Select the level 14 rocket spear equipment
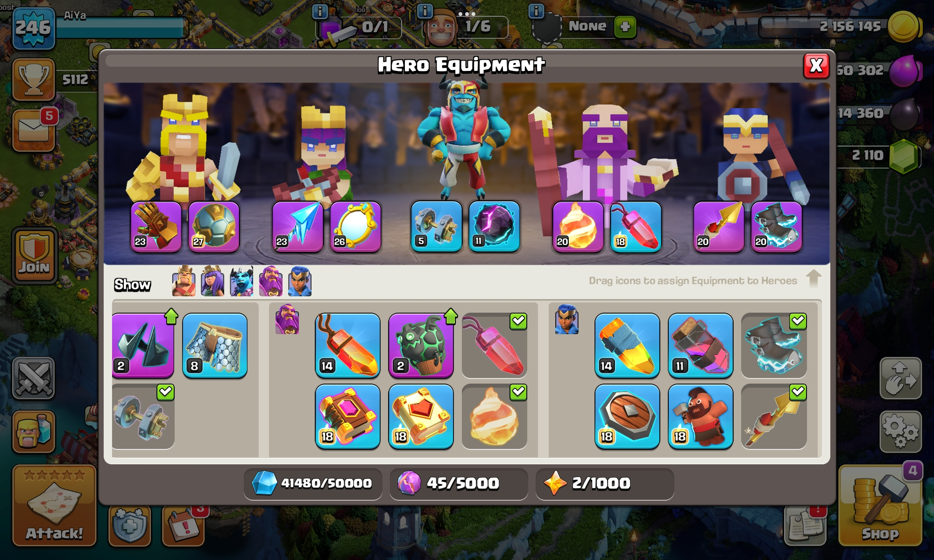 click(x=627, y=346)
